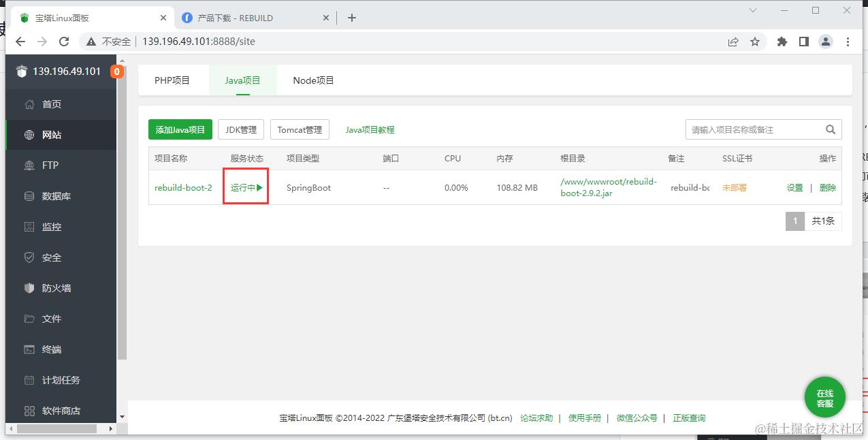Switch to the Node项目 tab
868x440 pixels.
pyautogui.click(x=312, y=80)
